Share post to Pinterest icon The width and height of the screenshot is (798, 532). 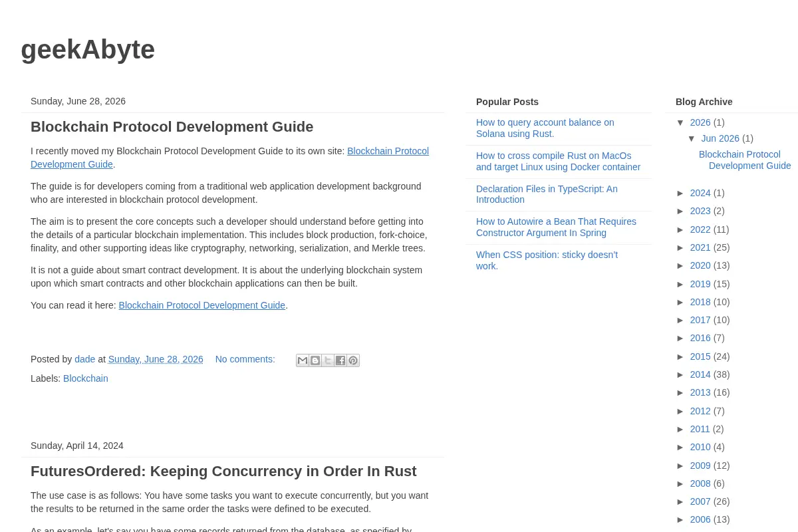tap(353, 360)
